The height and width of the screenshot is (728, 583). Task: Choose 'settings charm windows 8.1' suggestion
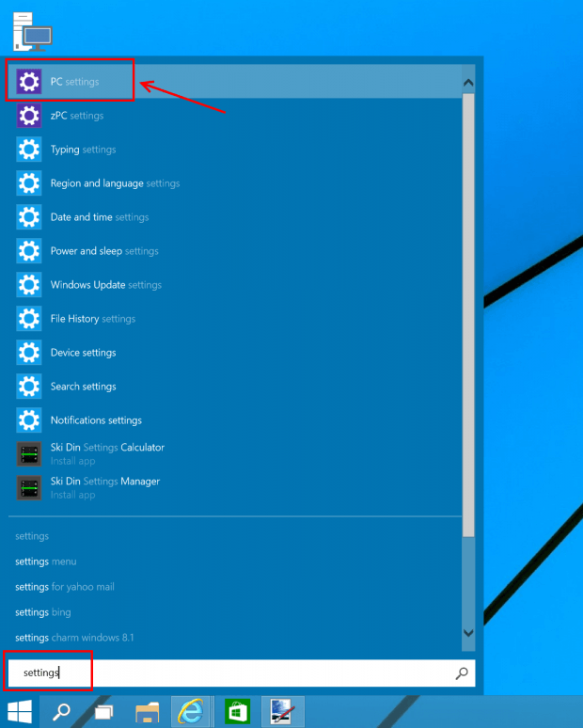pos(74,638)
